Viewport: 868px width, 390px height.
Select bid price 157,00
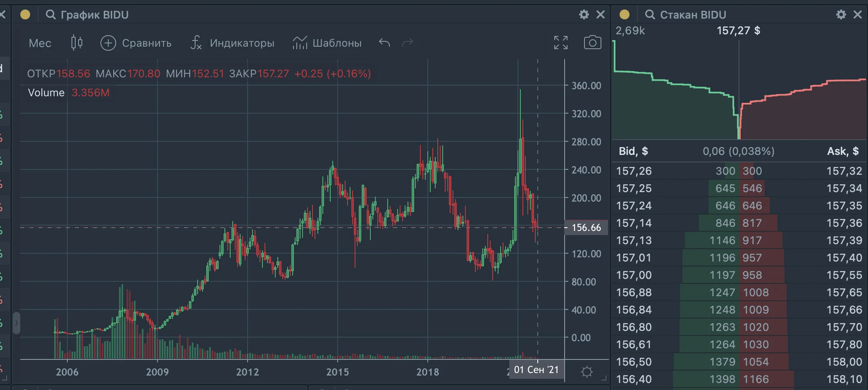(634, 275)
